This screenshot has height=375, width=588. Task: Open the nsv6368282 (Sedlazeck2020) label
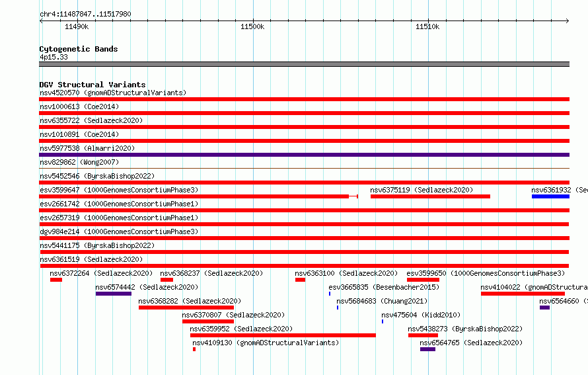[x=190, y=301]
